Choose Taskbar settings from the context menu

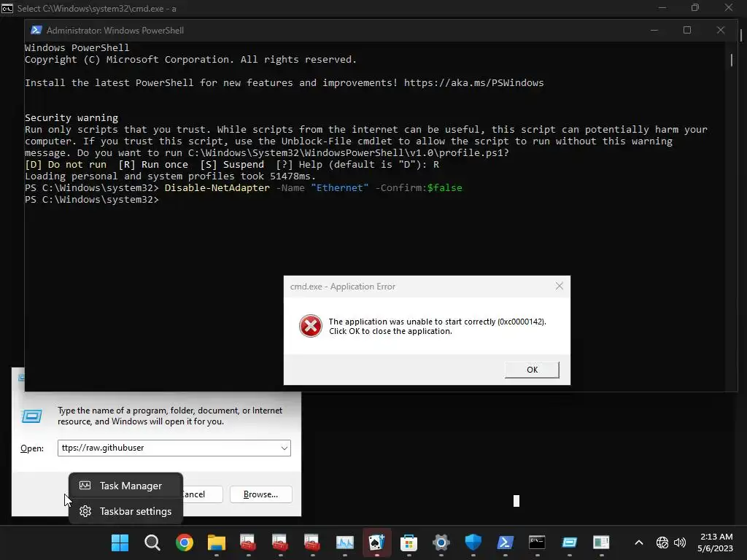tap(125, 511)
